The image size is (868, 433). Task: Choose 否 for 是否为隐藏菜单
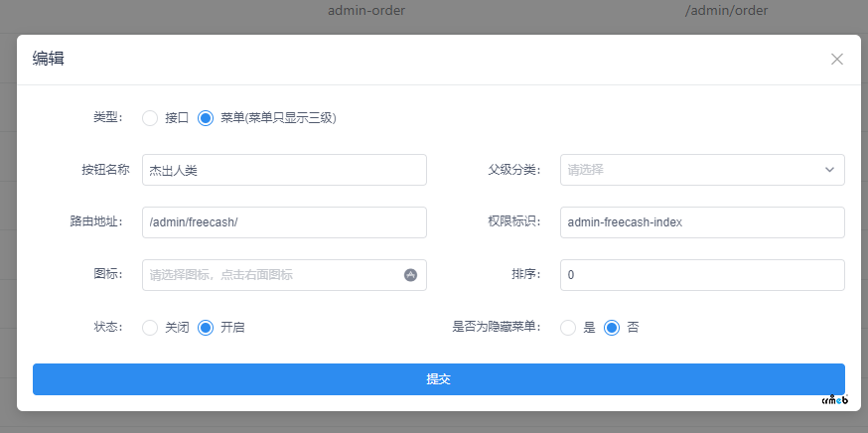point(611,328)
